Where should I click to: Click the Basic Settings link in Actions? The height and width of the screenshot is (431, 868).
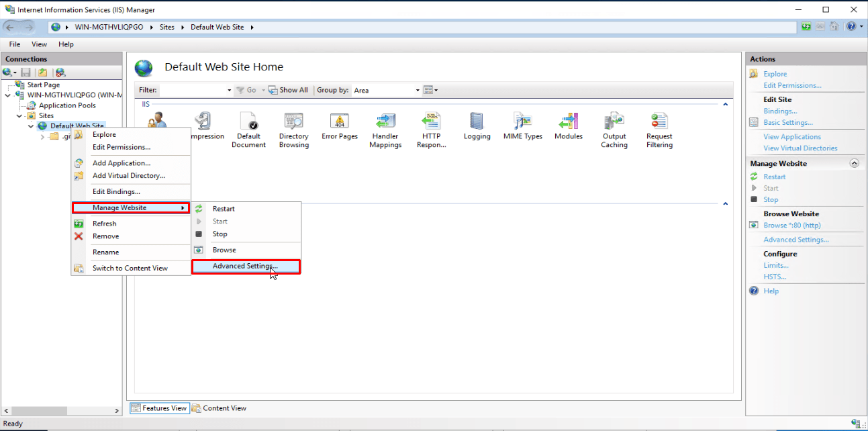point(787,123)
